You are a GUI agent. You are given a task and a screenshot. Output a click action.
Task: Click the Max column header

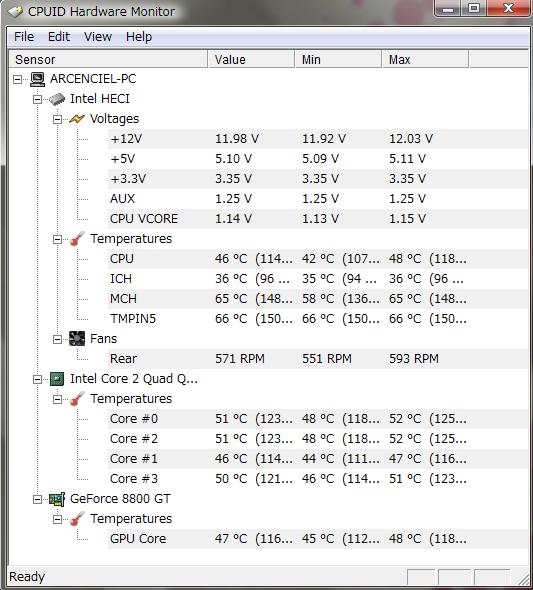425,59
